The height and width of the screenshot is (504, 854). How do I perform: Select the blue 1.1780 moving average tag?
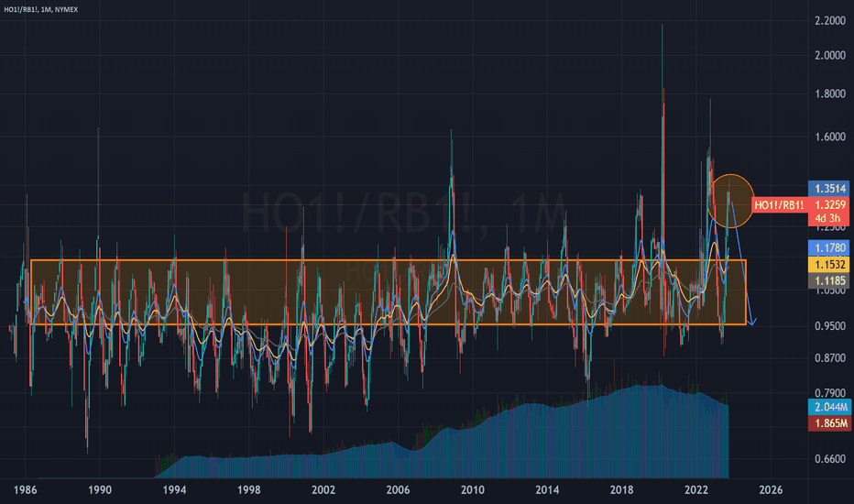click(829, 248)
